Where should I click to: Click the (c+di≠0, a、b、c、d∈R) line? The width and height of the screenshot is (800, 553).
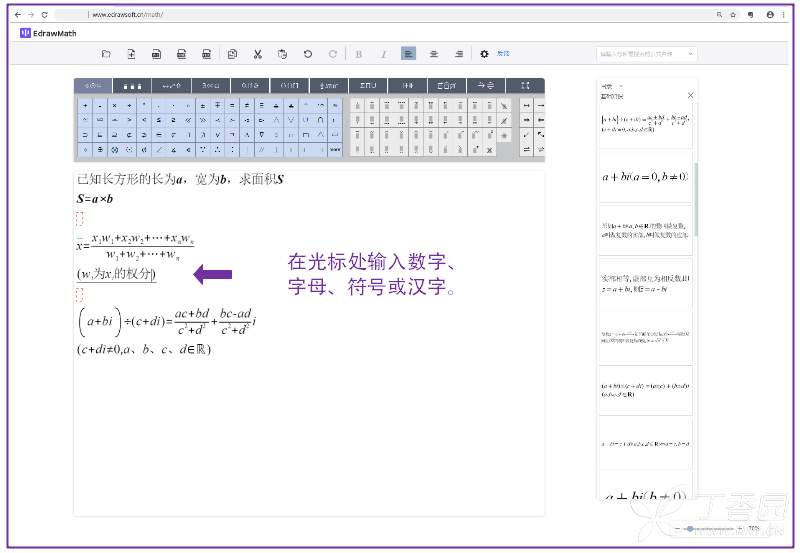(x=144, y=349)
